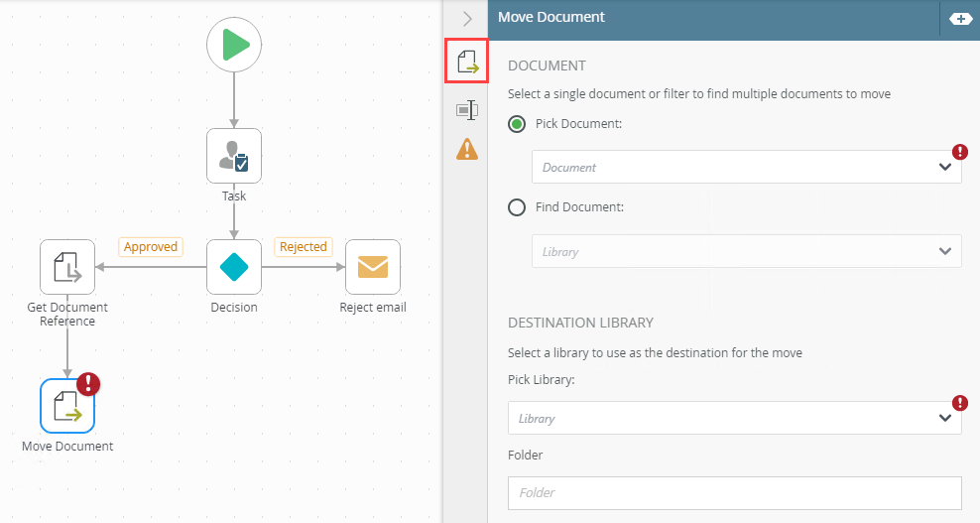Viewport: 980px width, 523px height.
Task: Collapse the configuration panel with chevron
Action: click(467, 18)
